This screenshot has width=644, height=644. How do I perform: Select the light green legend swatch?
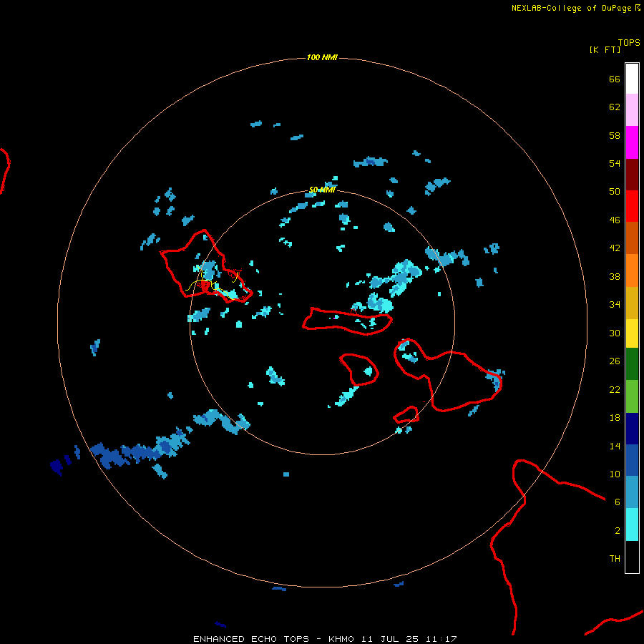(632, 396)
